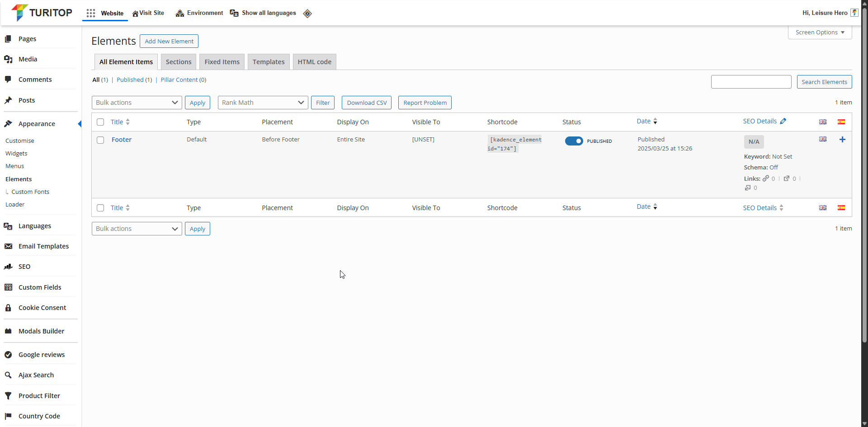Click the blue plus icon in Footer row
This screenshot has width=868, height=427.
[x=842, y=140]
